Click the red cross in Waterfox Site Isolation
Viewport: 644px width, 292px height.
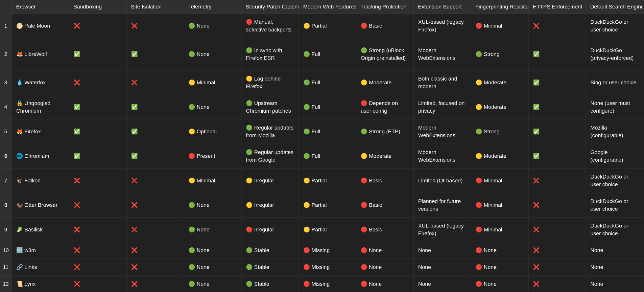tap(135, 83)
